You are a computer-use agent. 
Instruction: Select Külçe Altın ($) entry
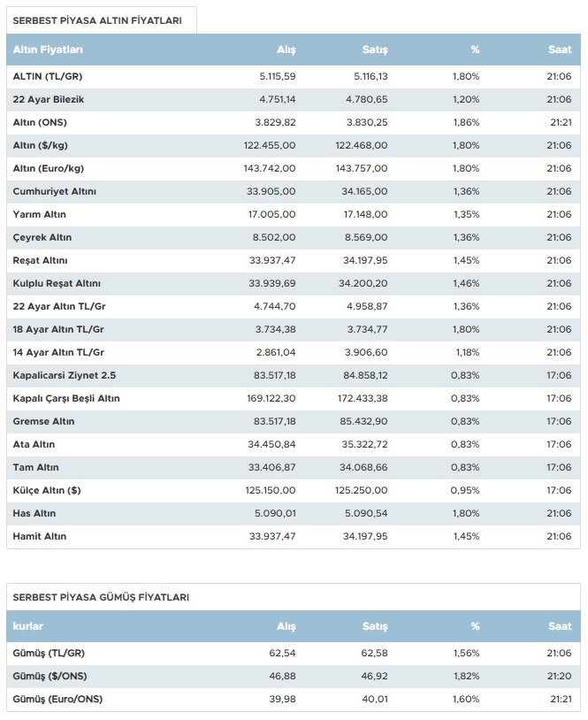coord(47,490)
